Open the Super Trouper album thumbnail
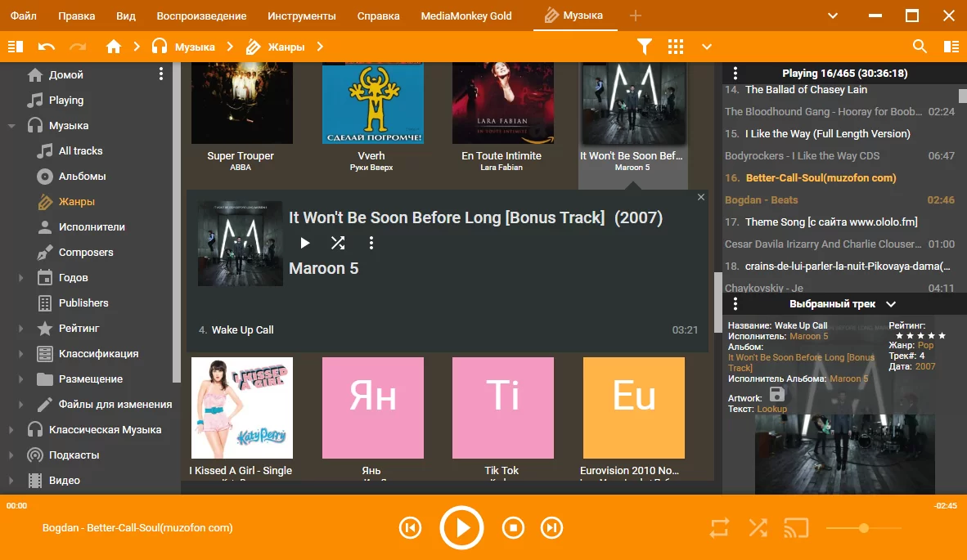This screenshot has height=560, width=967. point(242,103)
